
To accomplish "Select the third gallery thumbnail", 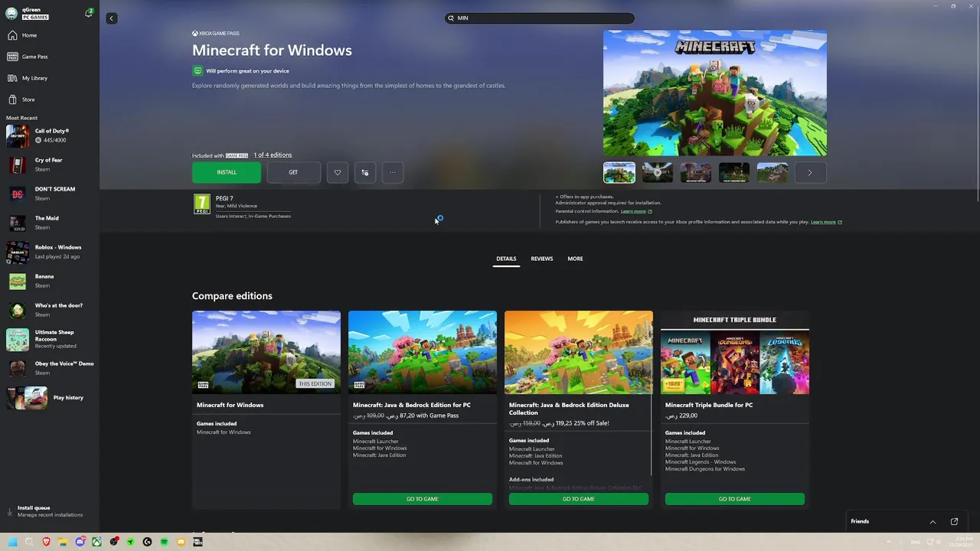I will tap(696, 172).
